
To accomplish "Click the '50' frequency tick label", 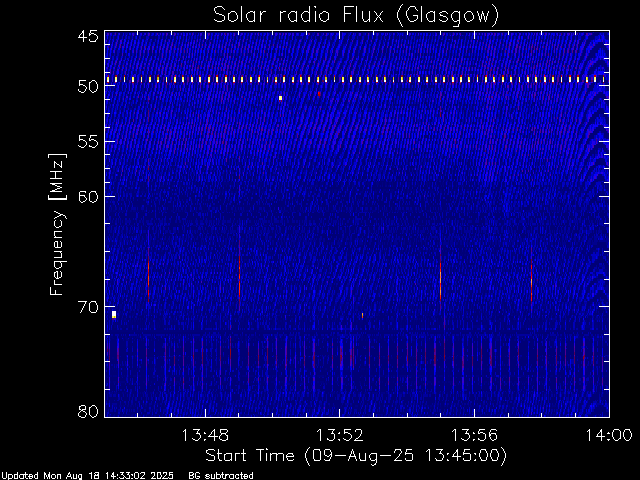I will [x=88, y=87].
